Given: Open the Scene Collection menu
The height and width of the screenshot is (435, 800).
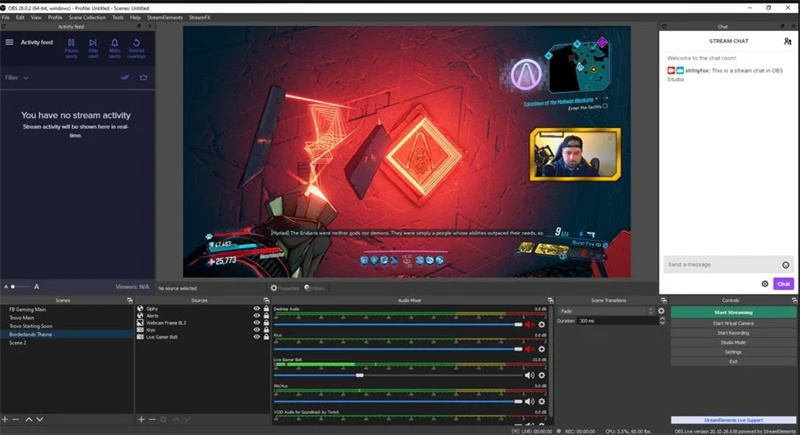Looking at the screenshot, I should point(87,17).
